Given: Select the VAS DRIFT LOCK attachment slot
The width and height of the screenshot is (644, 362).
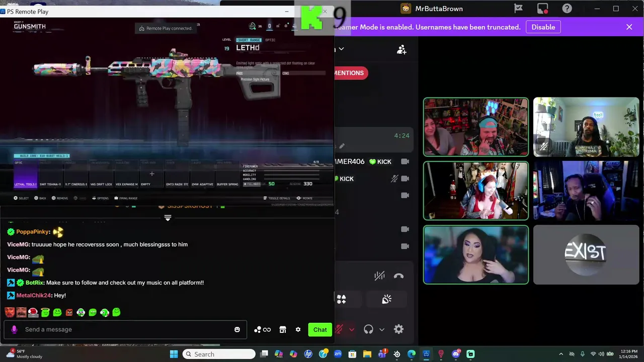Looking at the screenshot, I should (x=101, y=174).
